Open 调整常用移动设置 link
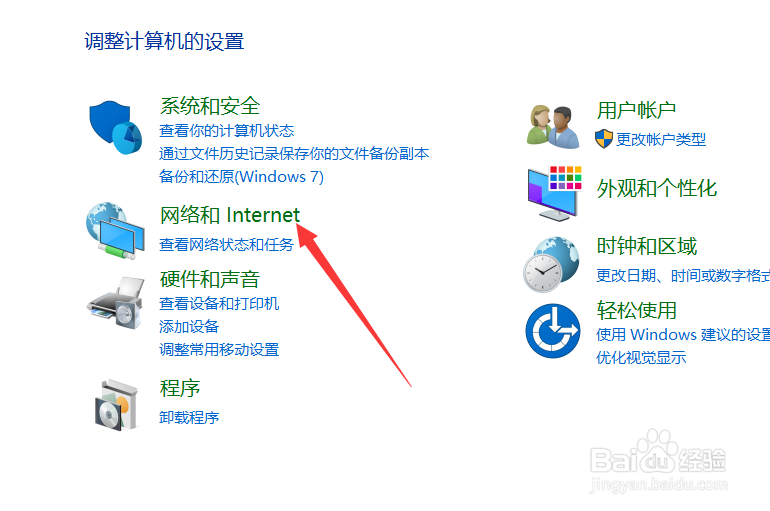 tap(219, 350)
